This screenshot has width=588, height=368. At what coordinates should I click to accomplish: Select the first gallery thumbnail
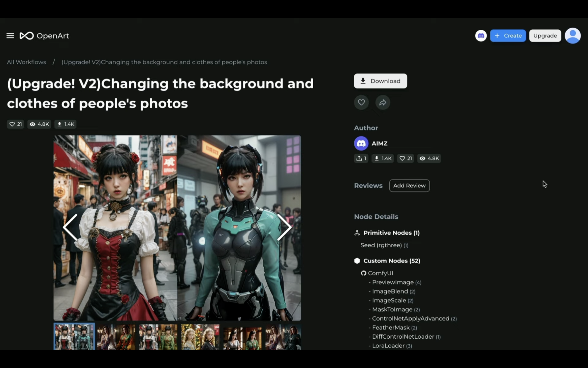click(x=74, y=337)
